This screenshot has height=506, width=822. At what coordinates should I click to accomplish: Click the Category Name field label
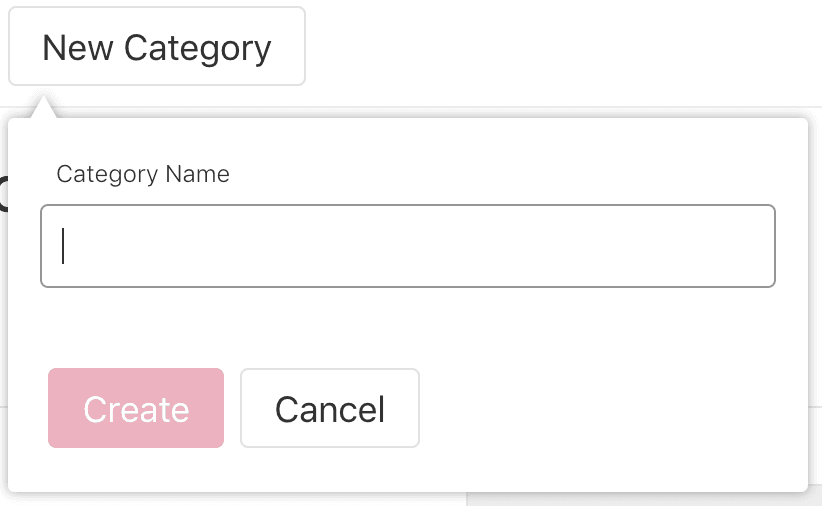[143, 174]
